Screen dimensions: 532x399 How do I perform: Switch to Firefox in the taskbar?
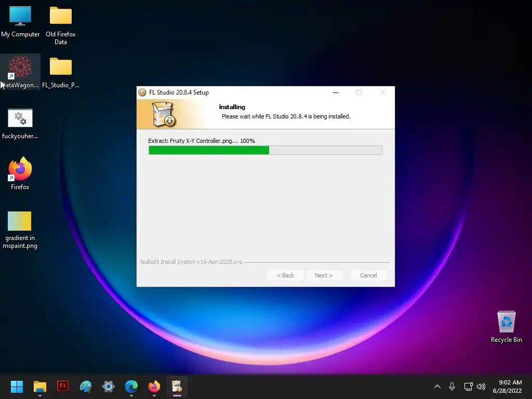point(154,386)
